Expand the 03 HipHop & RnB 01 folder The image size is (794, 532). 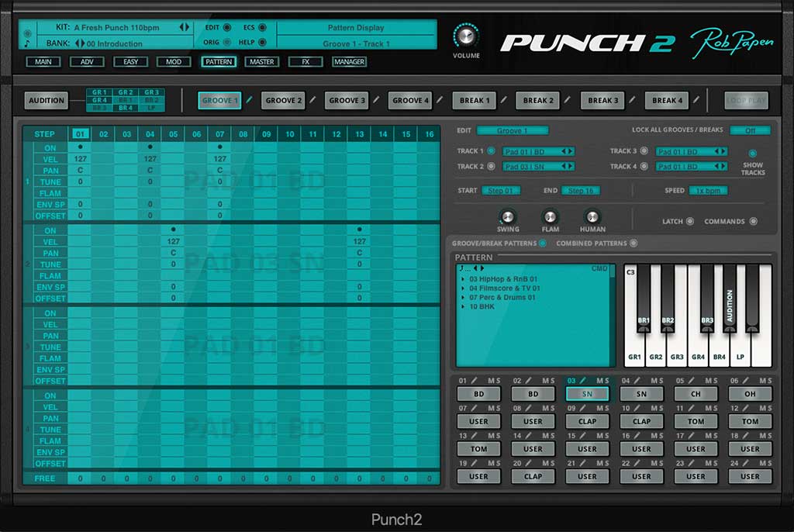pos(464,279)
